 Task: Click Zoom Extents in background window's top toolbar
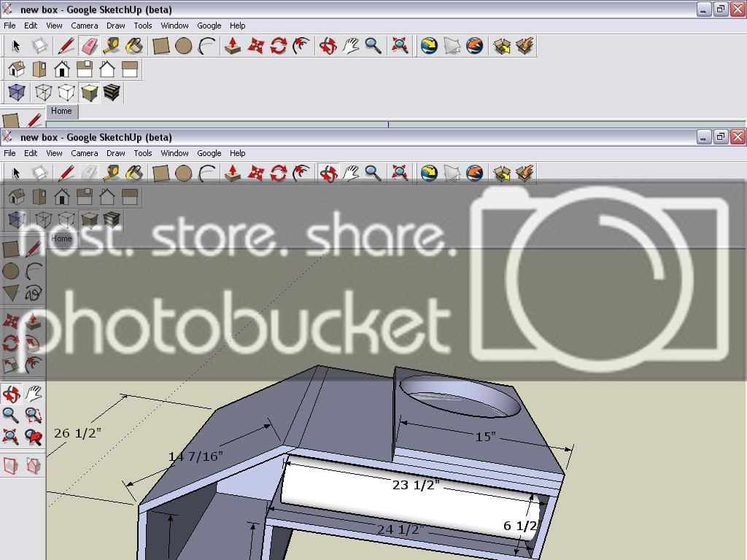(400, 46)
